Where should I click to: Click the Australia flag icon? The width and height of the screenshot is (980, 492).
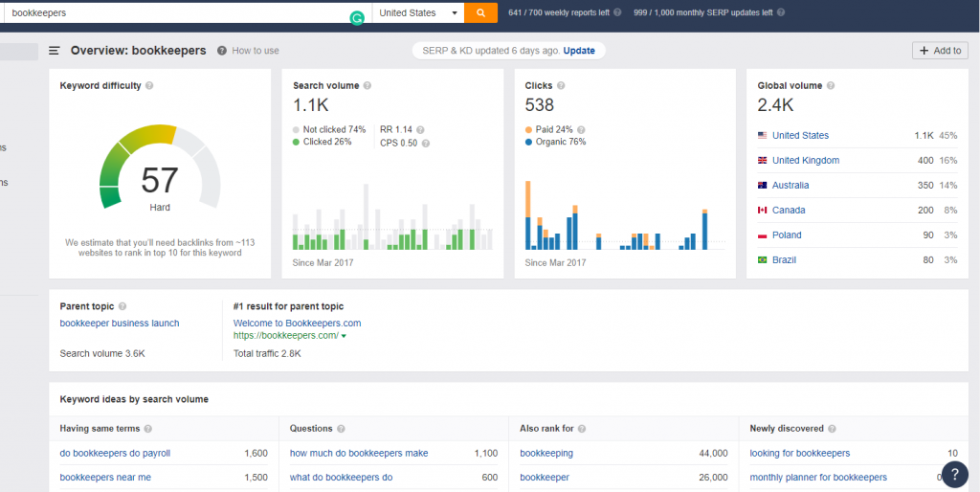762,185
